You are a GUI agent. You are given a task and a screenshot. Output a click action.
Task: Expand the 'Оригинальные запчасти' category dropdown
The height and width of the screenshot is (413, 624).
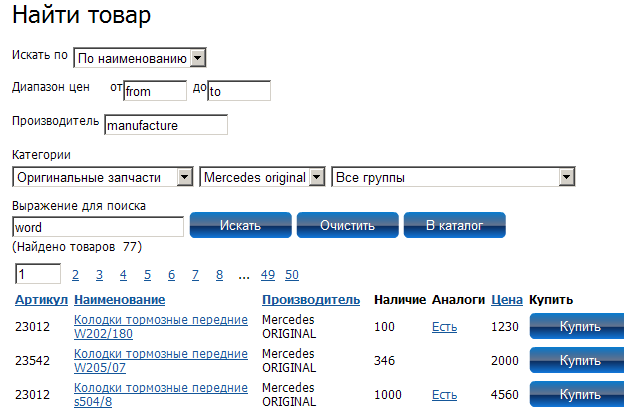point(103,177)
